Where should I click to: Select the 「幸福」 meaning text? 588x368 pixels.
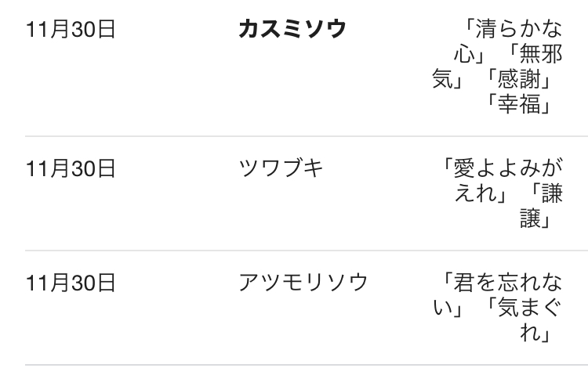click(518, 103)
